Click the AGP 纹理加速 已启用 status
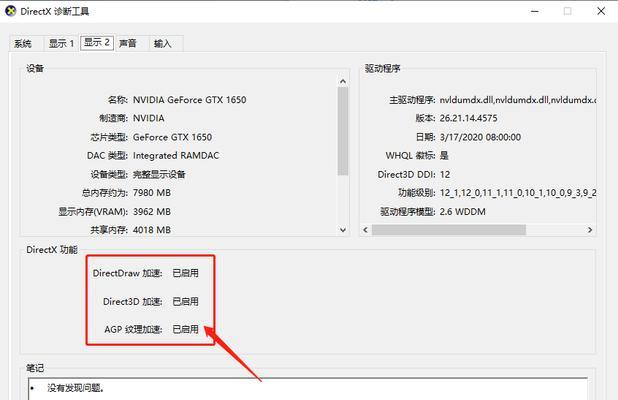The width and height of the screenshot is (618, 400). pyautogui.click(x=186, y=329)
